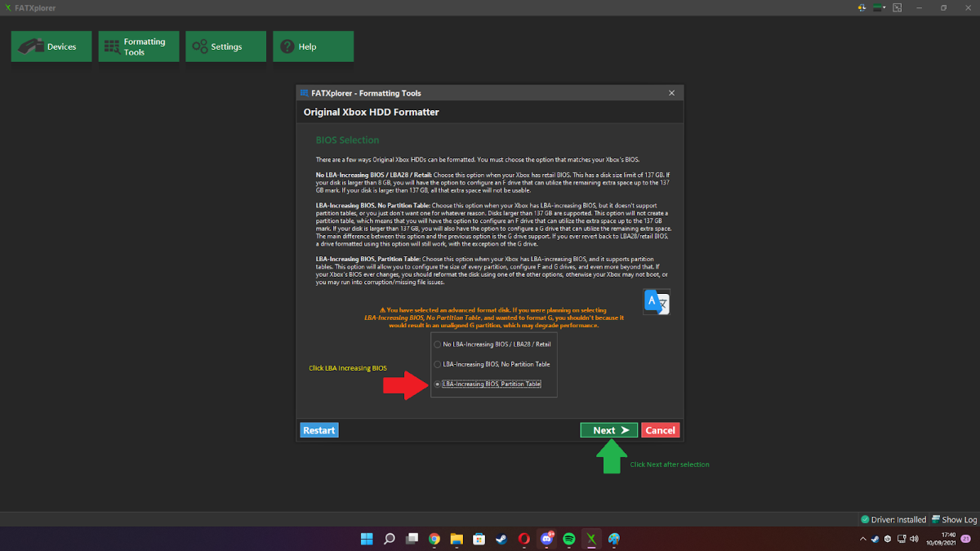Open the Help section
Viewport: 980px width, 551px height.
(313, 47)
